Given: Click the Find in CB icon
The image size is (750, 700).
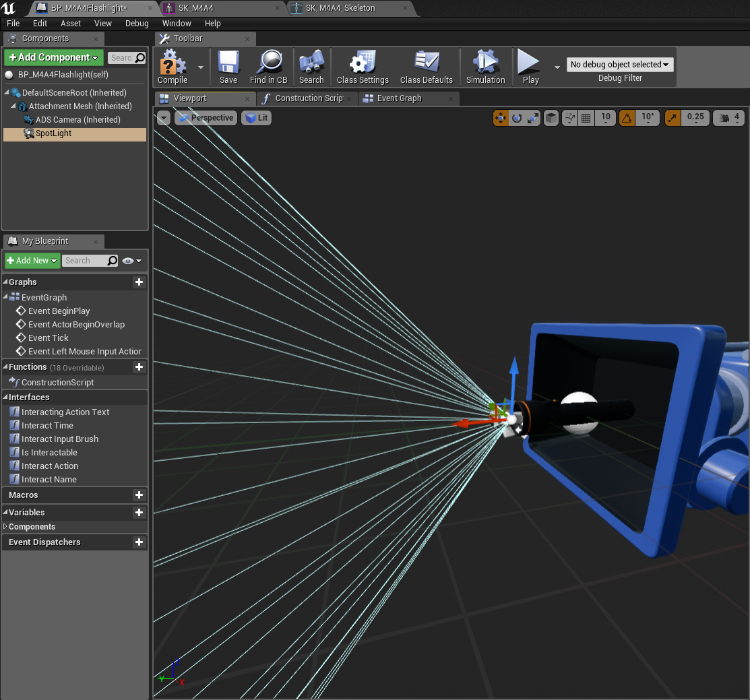Looking at the screenshot, I should pos(268,67).
